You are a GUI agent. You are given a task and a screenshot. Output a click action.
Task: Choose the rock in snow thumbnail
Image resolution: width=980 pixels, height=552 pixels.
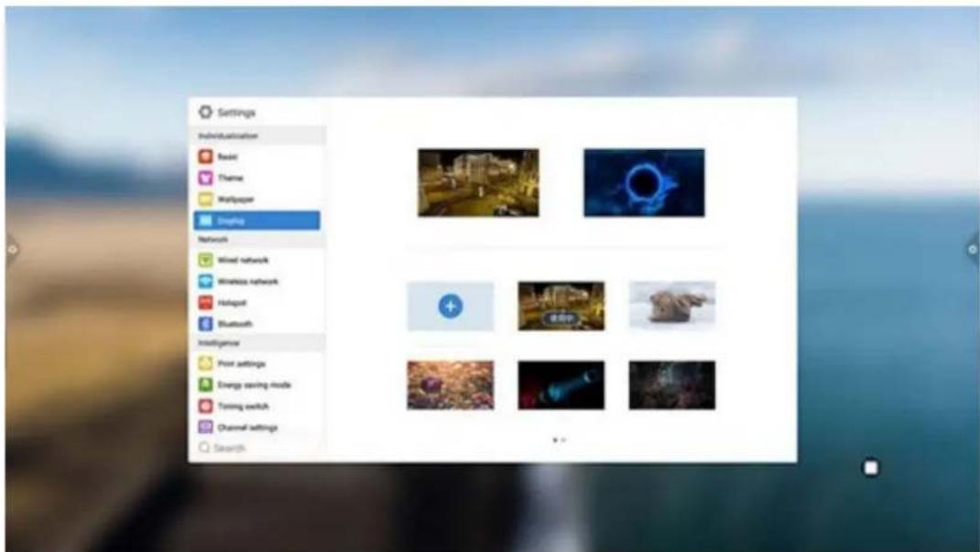tap(672, 305)
